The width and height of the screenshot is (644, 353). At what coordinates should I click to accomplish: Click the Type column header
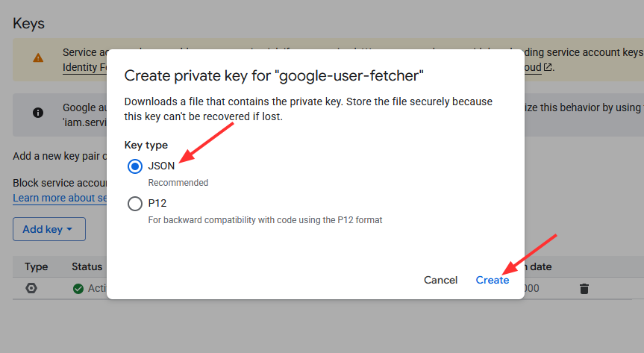pyautogui.click(x=36, y=266)
